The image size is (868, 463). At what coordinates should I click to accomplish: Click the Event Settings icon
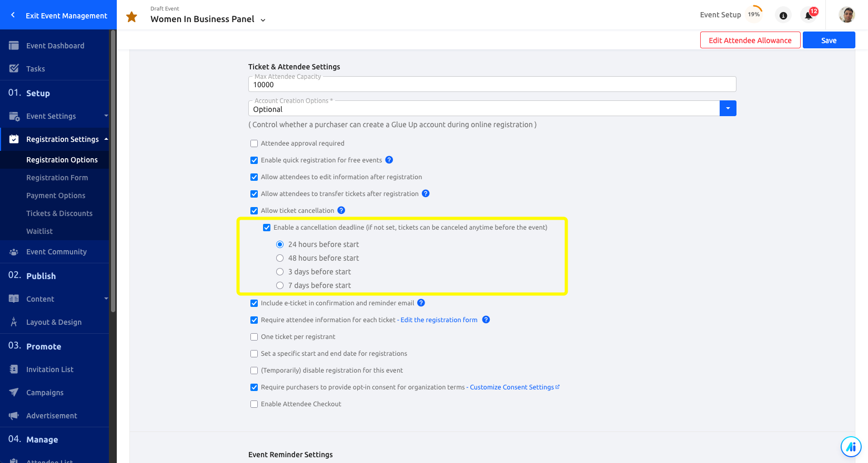point(14,116)
